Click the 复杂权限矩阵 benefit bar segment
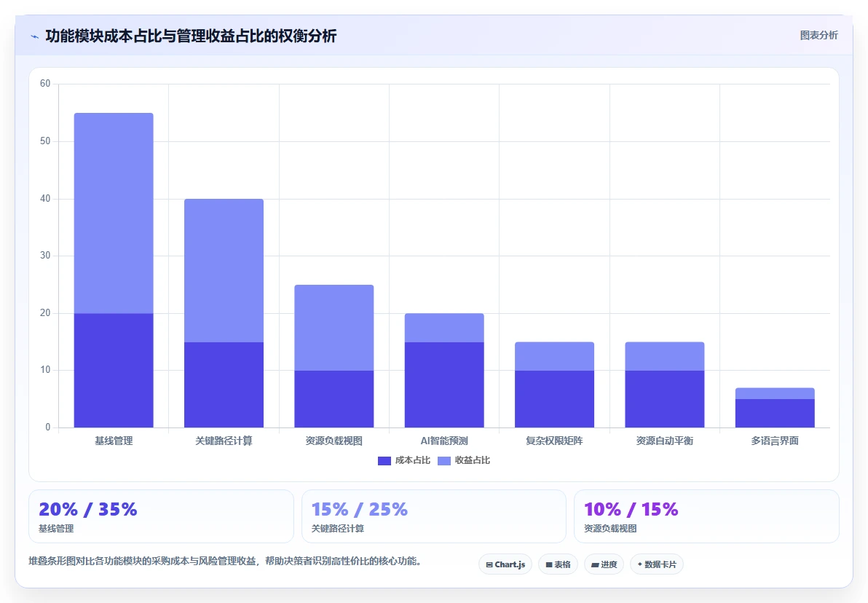Image resolution: width=868 pixels, height=603 pixels. click(x=554, y=356)
